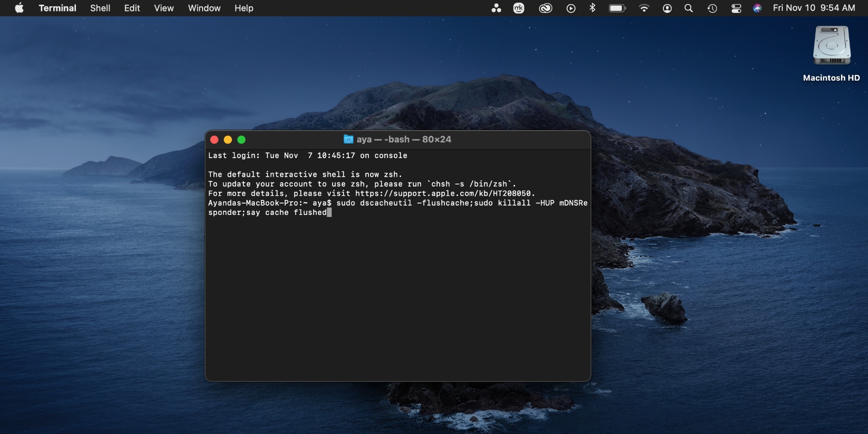Zoom the Terminal window with green button
This screenshot has width=868, height=434.
tap(241, 139)
